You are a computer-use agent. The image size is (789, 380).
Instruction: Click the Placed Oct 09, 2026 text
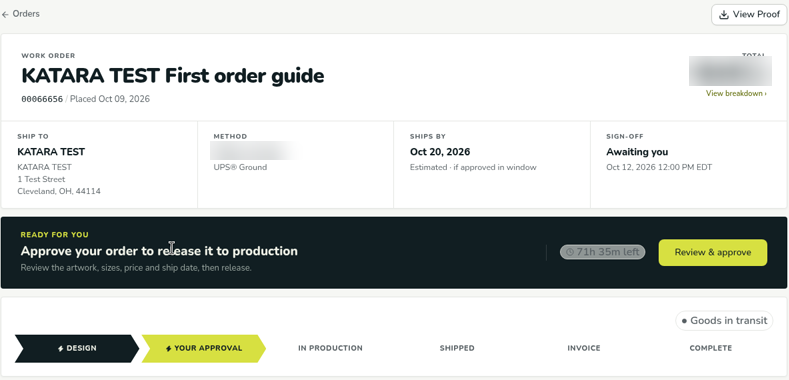110,99
